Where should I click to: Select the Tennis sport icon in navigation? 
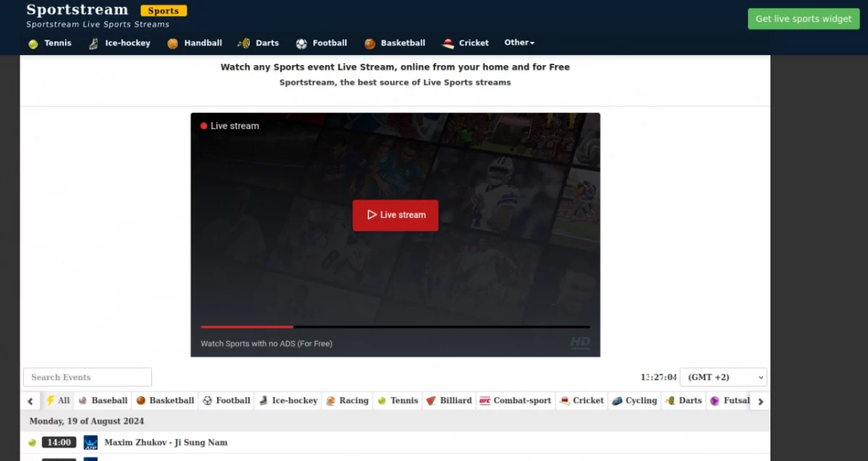32,43
